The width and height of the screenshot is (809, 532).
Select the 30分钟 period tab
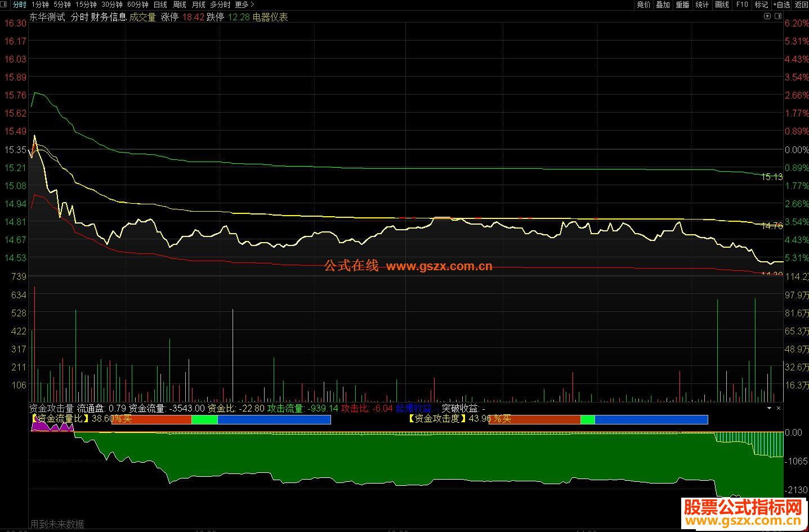(112, 5)
